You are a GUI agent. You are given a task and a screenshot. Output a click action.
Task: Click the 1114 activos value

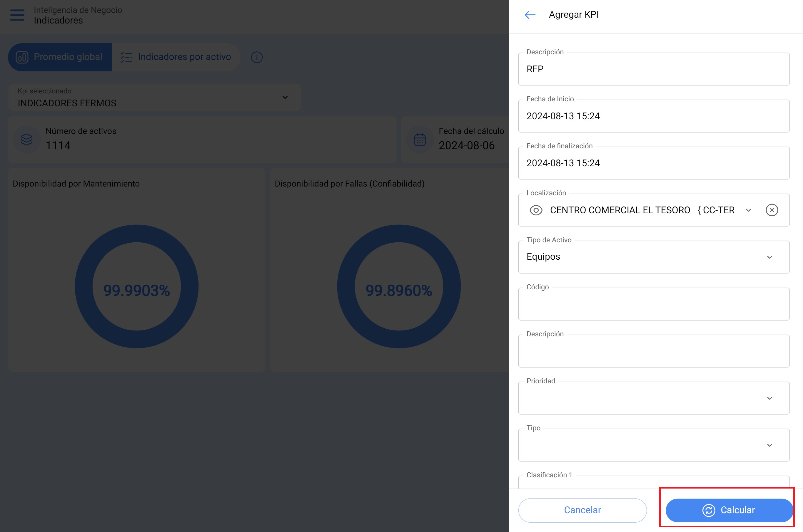[x=58, y=145]
